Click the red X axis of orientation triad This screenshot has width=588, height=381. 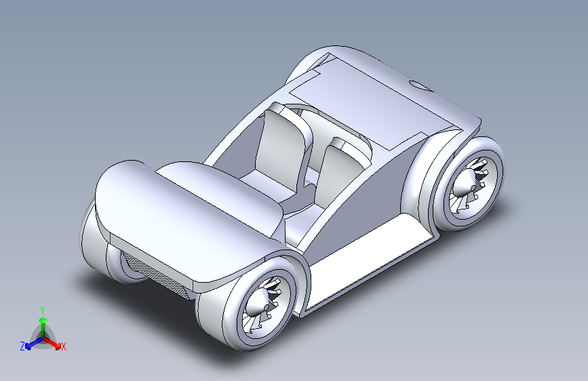click(53, 343)
